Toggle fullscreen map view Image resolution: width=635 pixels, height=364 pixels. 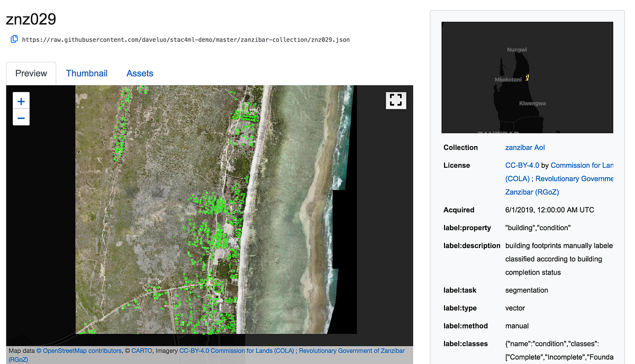[x=396, y=100]
